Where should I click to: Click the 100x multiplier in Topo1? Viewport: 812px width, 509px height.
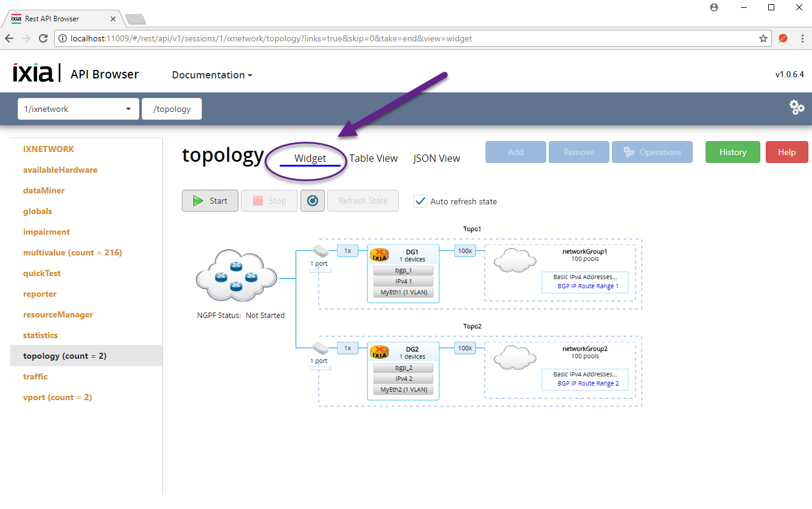465,251
